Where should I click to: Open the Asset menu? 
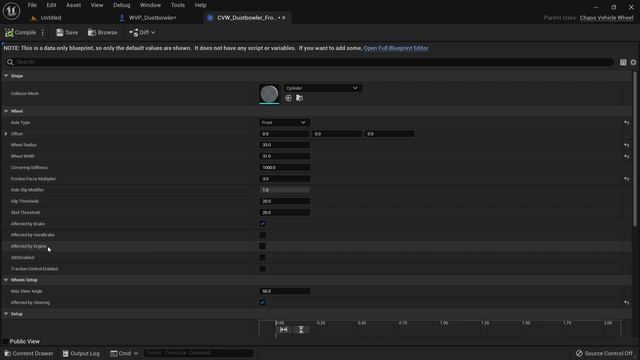tap(73, 5)
